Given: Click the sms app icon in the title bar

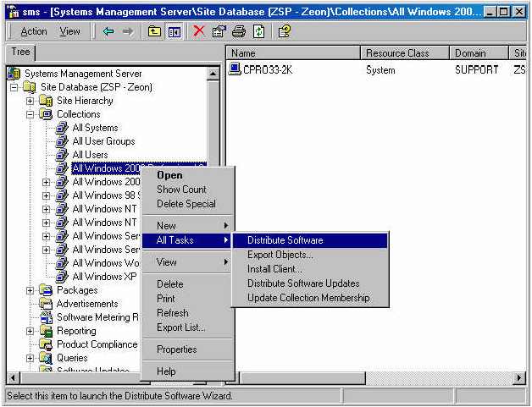Looking at the screenshot, I should [x=14, y=12].
